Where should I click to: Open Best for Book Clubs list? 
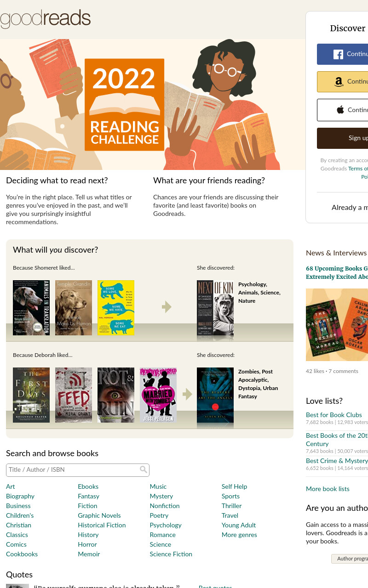[334, 415]
